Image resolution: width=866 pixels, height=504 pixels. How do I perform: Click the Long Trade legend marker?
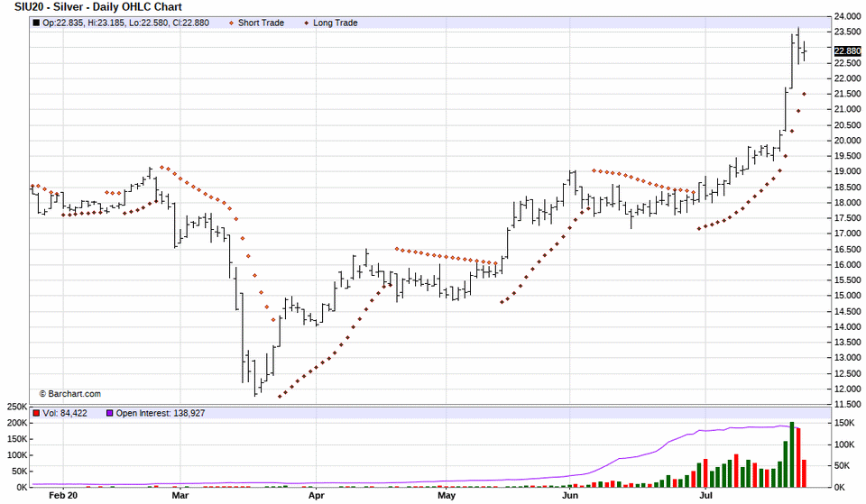coord(307,23)
